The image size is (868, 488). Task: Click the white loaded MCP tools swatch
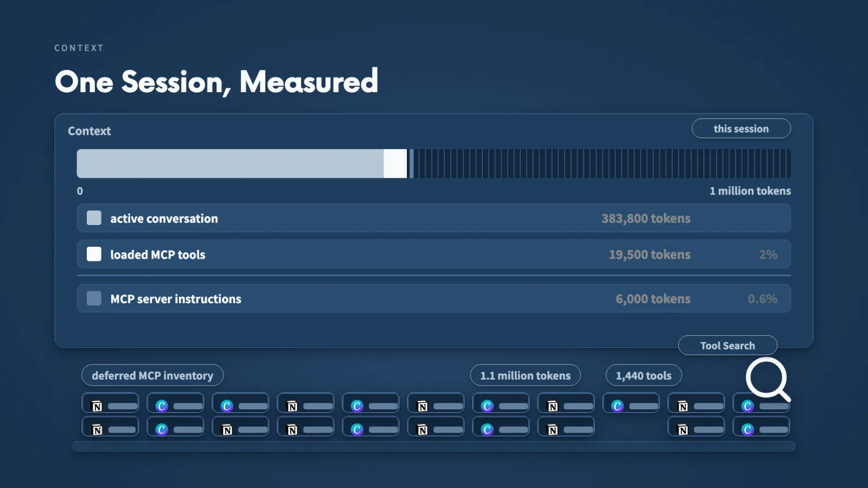(x=94, y=254)
